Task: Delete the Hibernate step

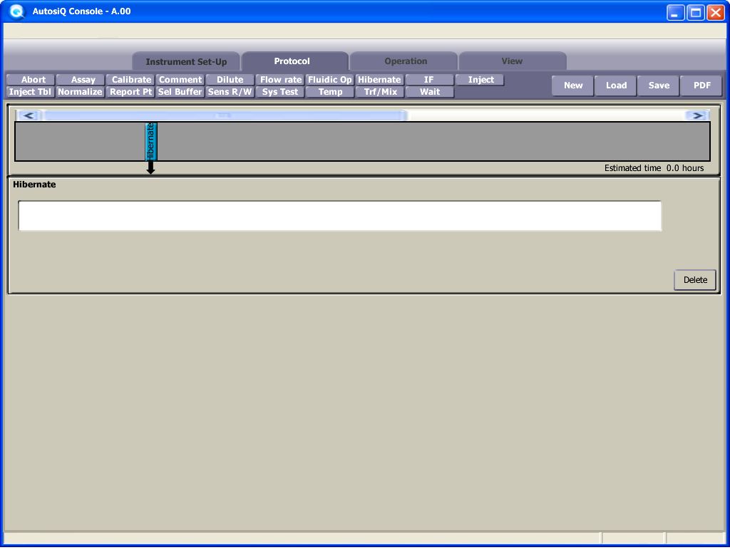Action: (x=695, y=280)
